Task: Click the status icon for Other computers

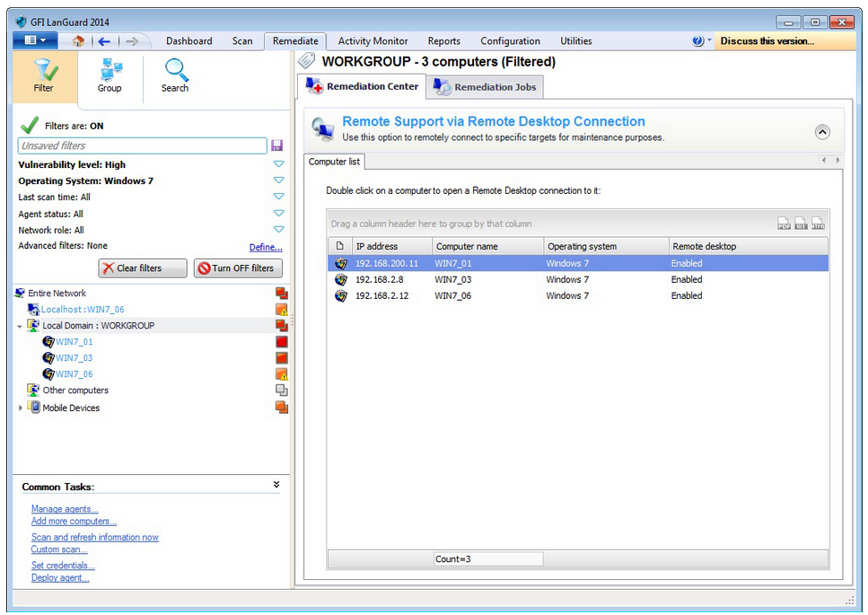Action: coord(282,391)
